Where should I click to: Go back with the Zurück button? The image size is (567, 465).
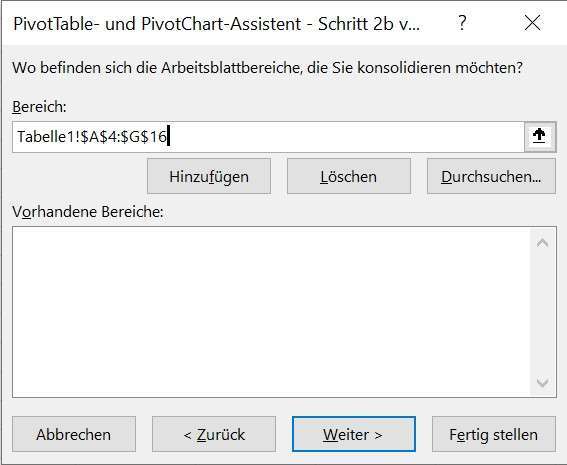click(214, 434)
